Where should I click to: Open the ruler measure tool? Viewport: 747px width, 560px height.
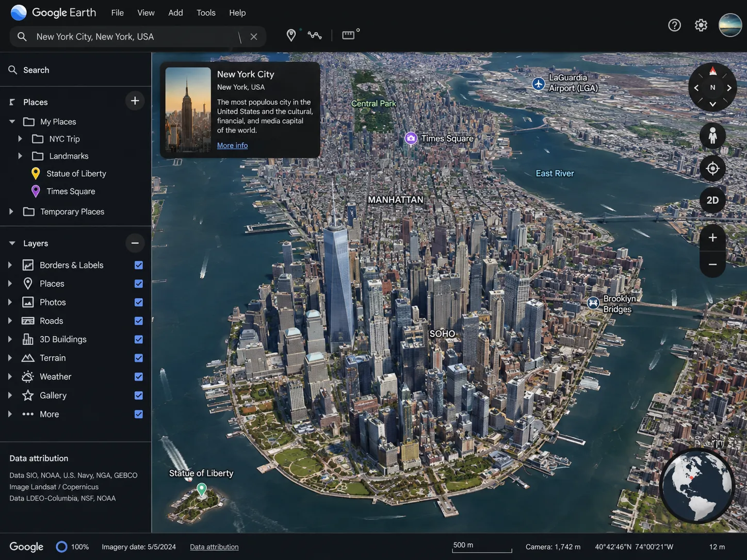[x=349, y=35]
